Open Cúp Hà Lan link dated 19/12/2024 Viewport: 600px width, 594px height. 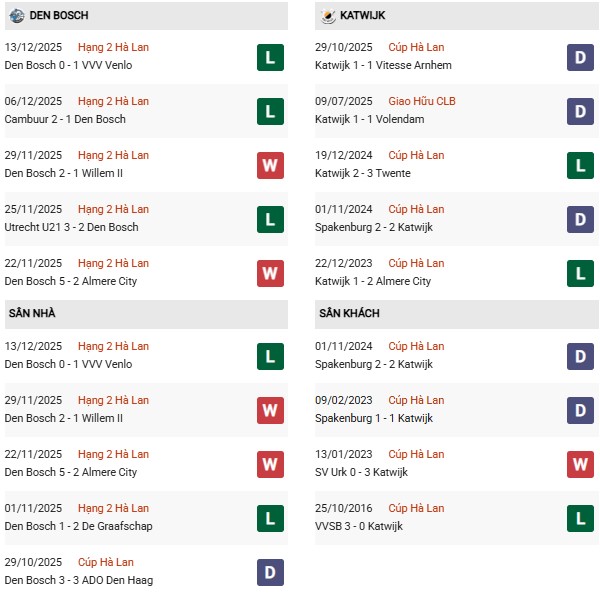(416, 155)
